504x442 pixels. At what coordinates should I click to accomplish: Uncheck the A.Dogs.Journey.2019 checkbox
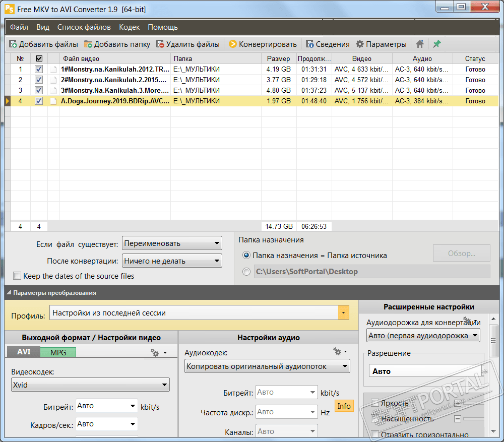point(39,101)
